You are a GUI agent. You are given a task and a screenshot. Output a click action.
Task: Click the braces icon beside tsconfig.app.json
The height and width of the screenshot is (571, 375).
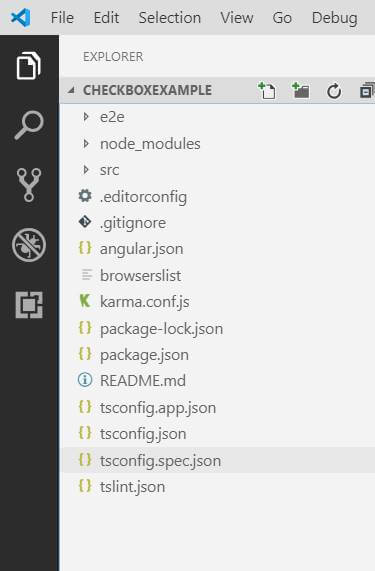coord(85,407)
